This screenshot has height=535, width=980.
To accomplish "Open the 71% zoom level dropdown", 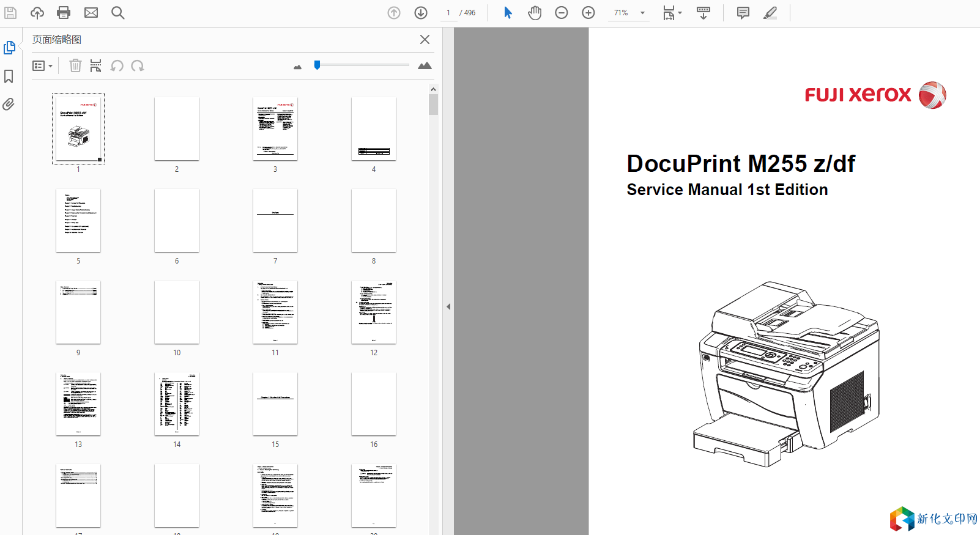I will point(642,13).
